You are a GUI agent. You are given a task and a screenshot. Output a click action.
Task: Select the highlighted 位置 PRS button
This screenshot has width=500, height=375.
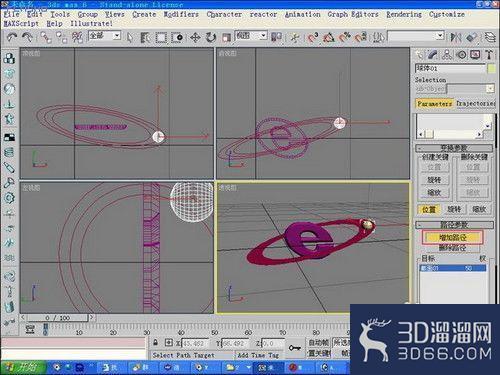pyautogui.click(x=429, y=210)
